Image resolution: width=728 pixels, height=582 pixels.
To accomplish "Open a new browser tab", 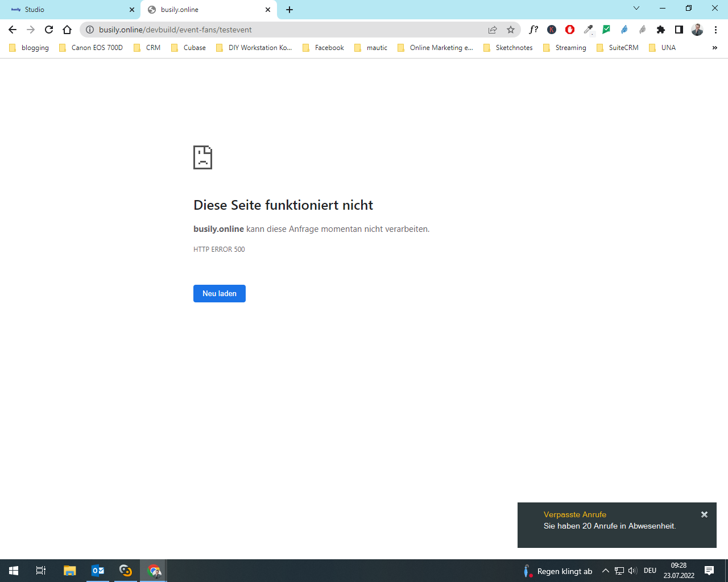I will (x=289, y=10).
